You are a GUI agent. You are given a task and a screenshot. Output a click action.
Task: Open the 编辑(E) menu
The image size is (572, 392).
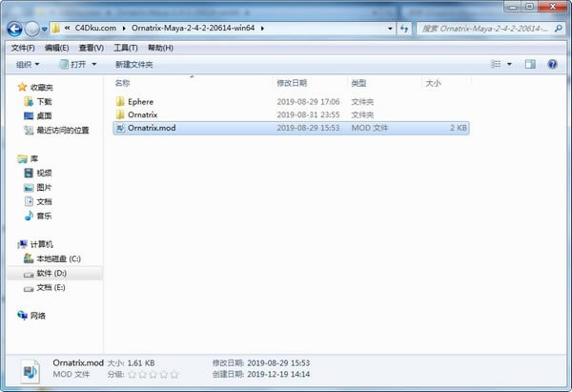[56, 48]
